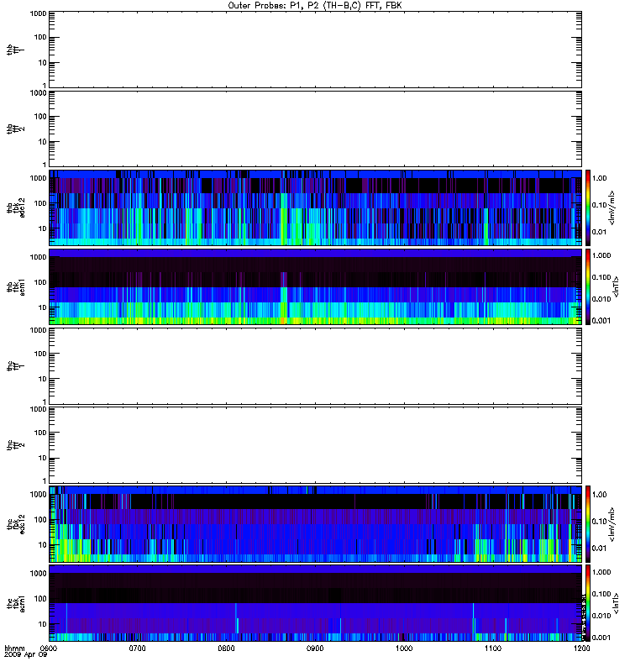The width and height of the screenshot is (630, 672).
Task: Click the empty thb fff 2 plot panel
Action: click(x=315, y=129)
